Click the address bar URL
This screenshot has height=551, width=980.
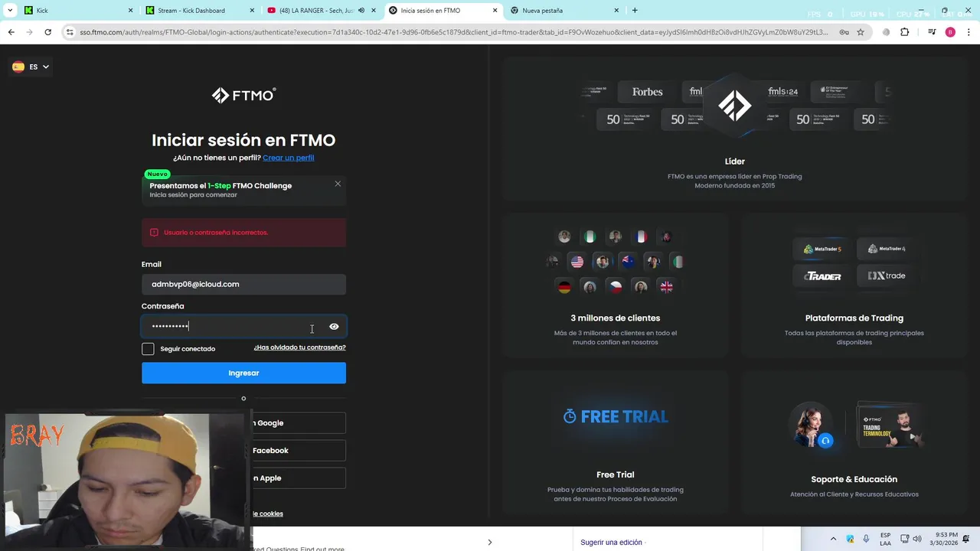(x=453, y=32)
